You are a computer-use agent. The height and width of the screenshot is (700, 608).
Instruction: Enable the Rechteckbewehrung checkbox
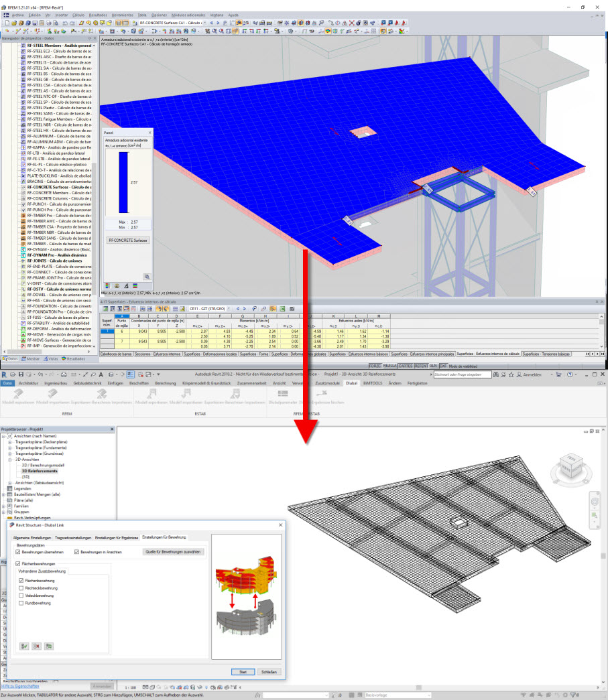click(21, 587)
